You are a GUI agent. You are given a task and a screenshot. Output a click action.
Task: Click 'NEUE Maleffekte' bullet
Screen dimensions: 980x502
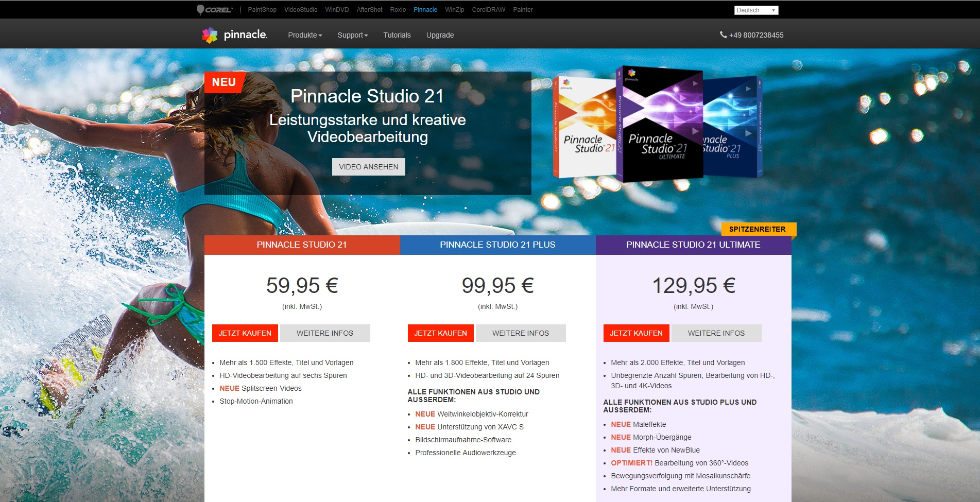pyautogui.click(x=639, y=424)
